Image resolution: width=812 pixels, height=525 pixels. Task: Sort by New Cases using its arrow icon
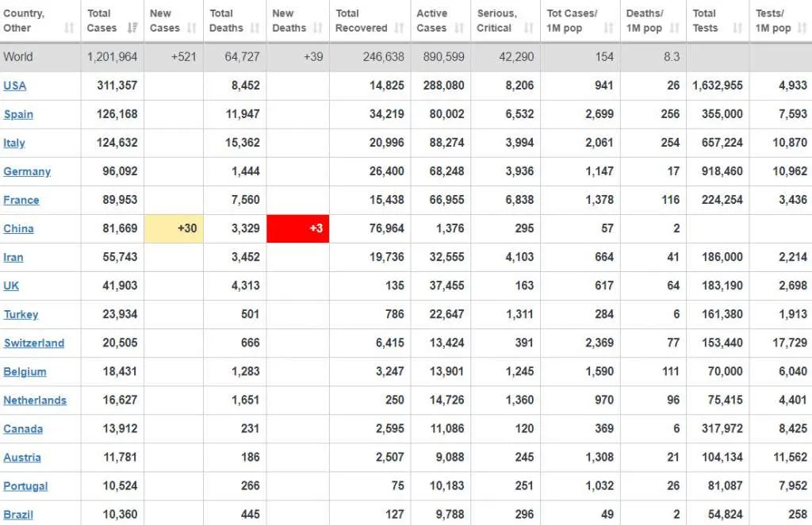(193, 28)
